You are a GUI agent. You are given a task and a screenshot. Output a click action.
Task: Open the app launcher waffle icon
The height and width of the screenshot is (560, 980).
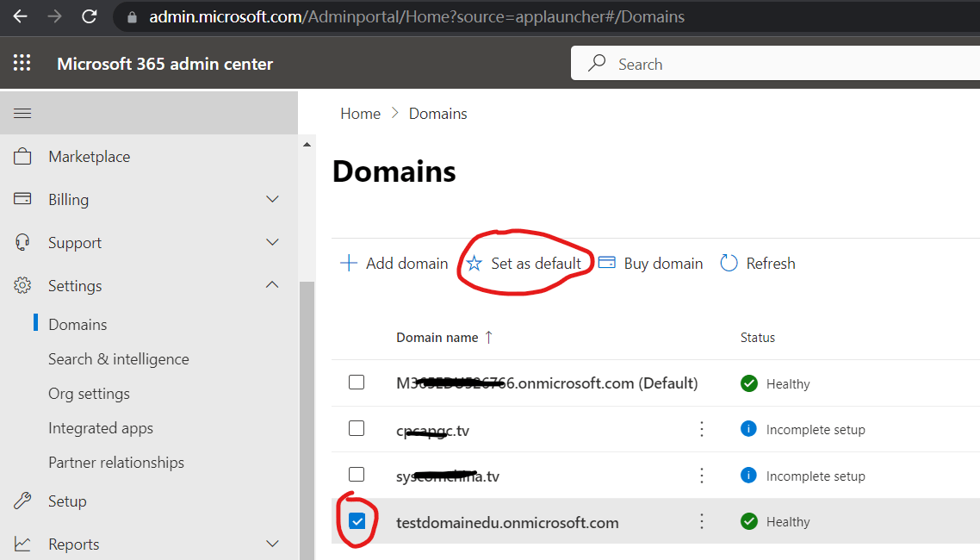click(22, 63)
